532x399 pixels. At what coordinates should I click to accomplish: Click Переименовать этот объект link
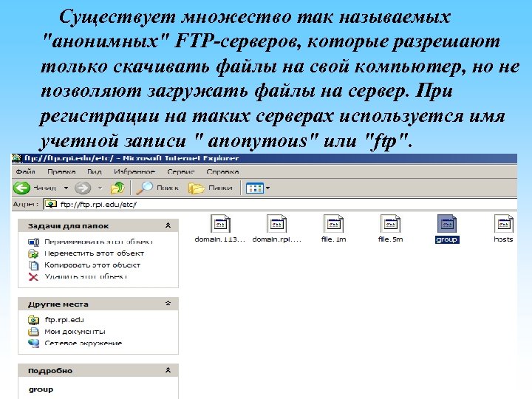tap(98, 242)
